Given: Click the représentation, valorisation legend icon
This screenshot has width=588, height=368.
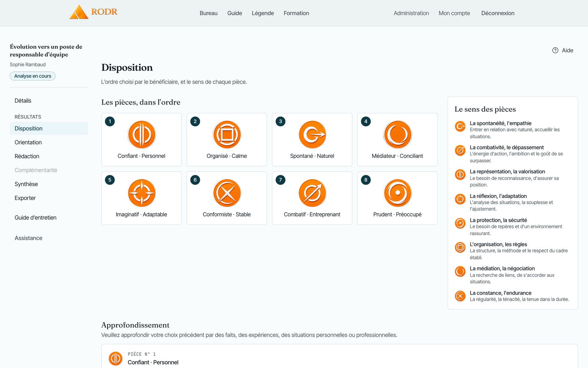Looking at the screenshot, I should coord(460,175).
